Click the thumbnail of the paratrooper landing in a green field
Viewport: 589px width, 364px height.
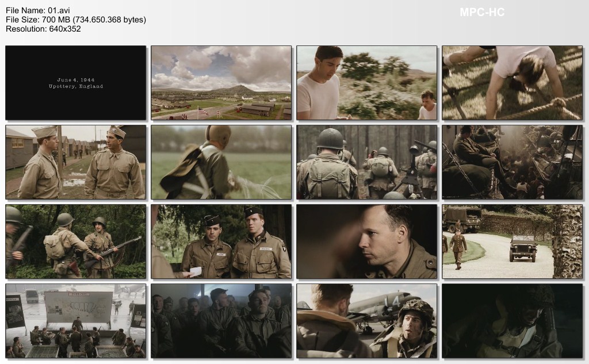pos(221,162)
